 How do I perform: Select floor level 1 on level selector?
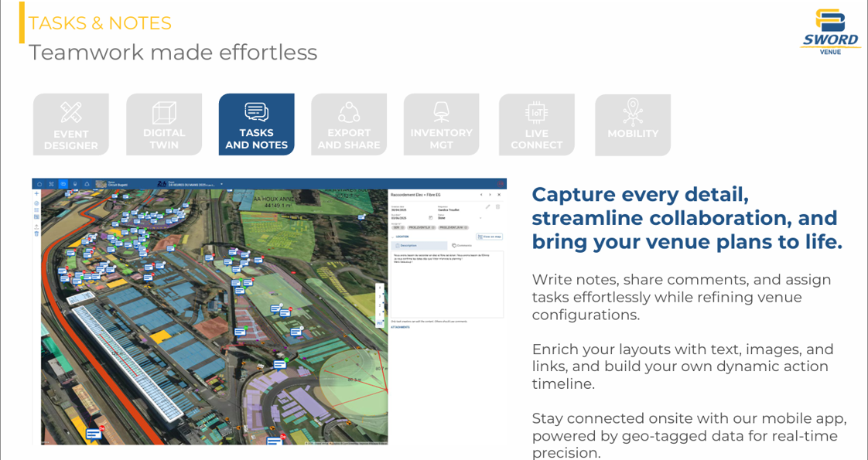[380, 314]
